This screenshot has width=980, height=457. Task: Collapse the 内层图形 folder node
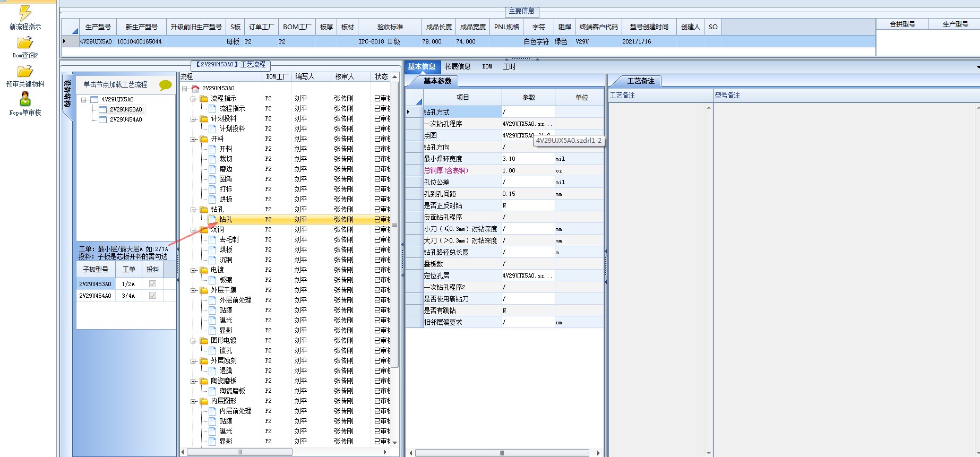click(193, 401)
